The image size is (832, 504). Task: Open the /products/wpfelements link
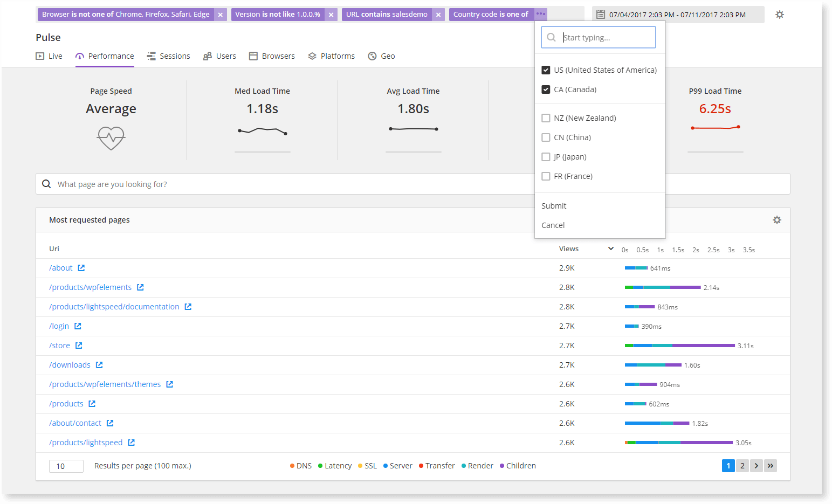(x=90, y=287)
